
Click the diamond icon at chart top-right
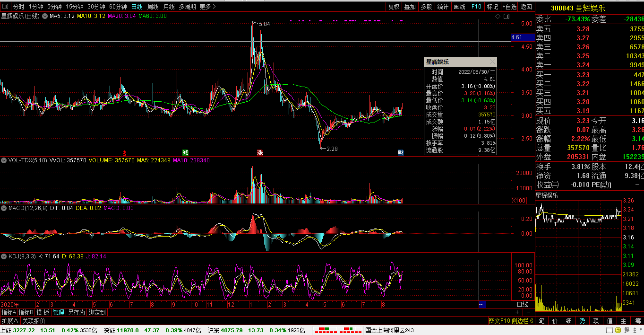click(498, 17)
